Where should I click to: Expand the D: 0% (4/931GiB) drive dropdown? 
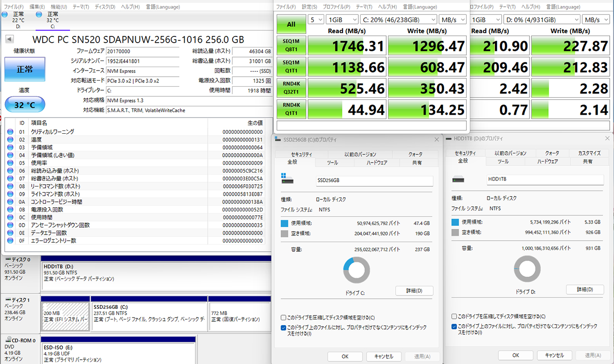(541, 20)
